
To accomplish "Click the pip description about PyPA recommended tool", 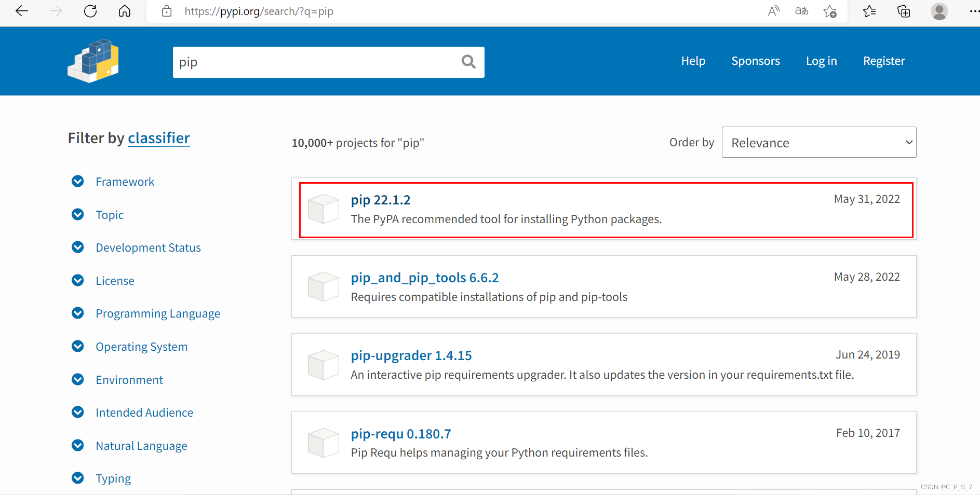I will [x=506, y=219].
